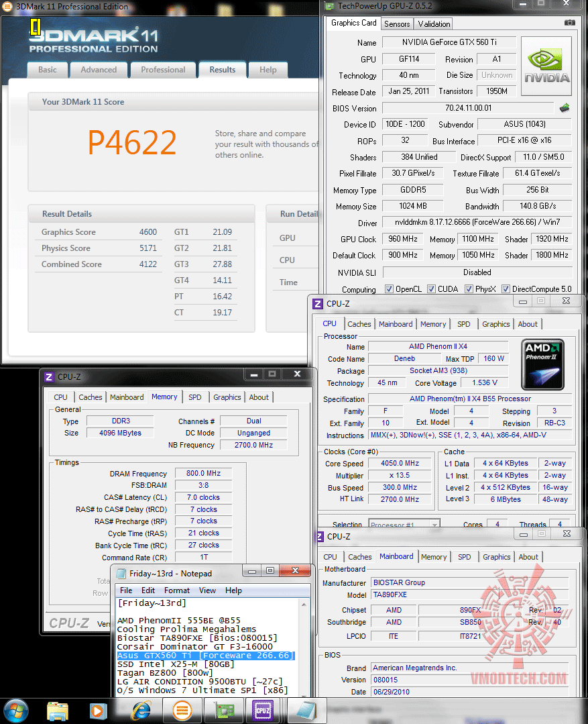This screenshot has width=588, height=724.
Task: Click highlighted Asus GTX560 Ti line in Notepad
Action: (205, 656)
